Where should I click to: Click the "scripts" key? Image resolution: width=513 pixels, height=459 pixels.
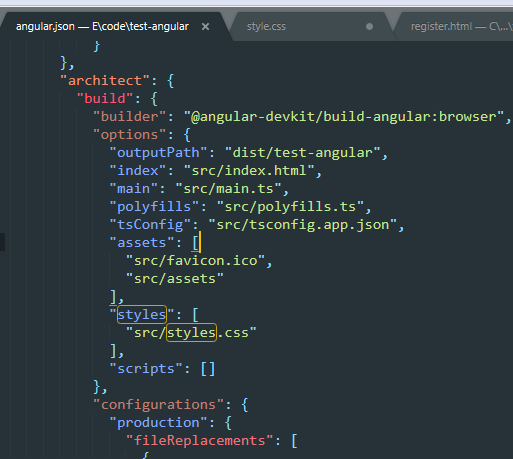click(x=146, y=369)
